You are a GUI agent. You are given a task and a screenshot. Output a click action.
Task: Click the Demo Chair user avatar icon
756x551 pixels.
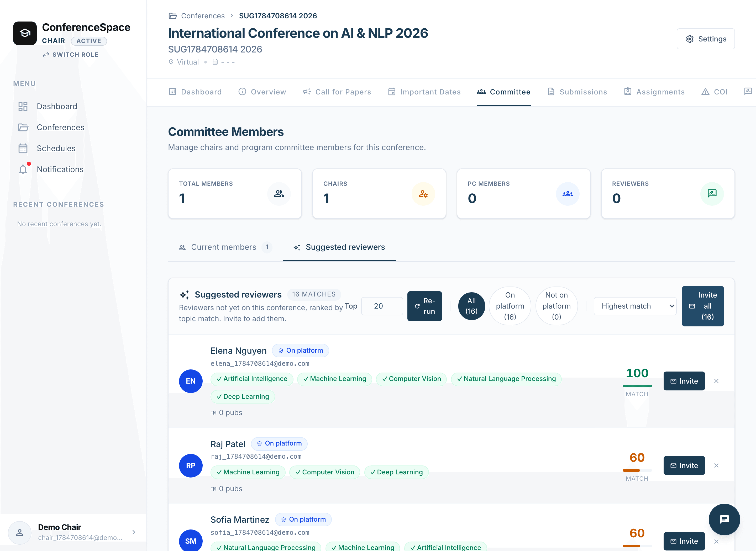click(20, 533)
